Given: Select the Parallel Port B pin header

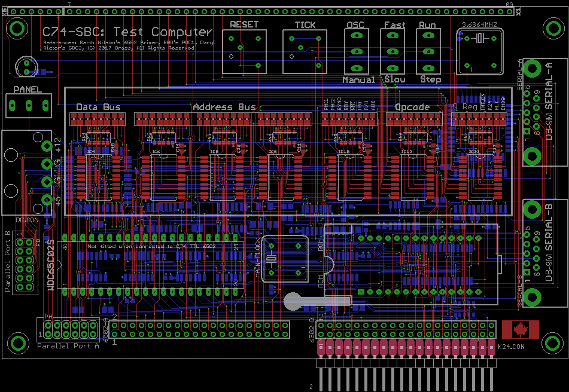Looking at the screenshot, I should 25,265.
